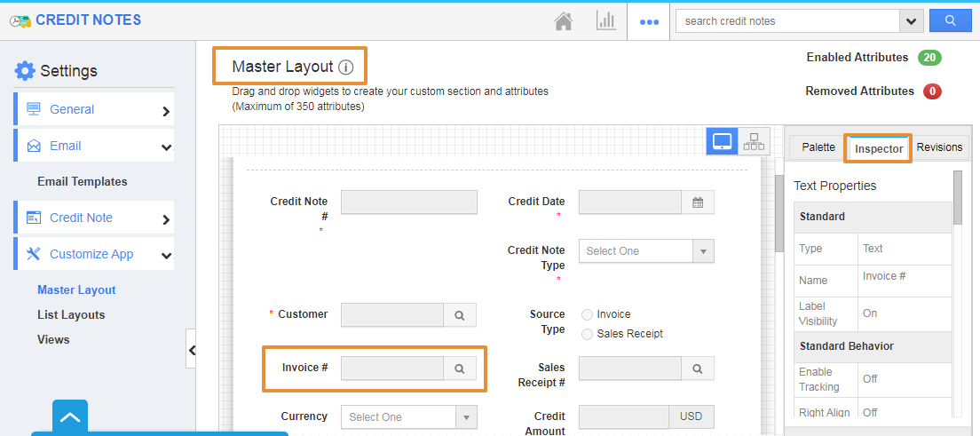Open the reports bar chart icon
The height and width of the screenshot is (436, 980).
[x=605, y=20]
